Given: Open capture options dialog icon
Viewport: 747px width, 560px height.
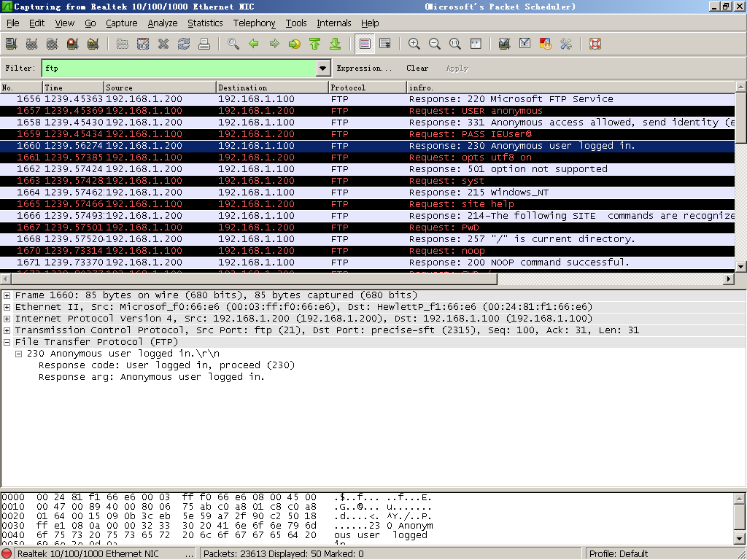Looking at the screenshot, I should tap(32, 44).
